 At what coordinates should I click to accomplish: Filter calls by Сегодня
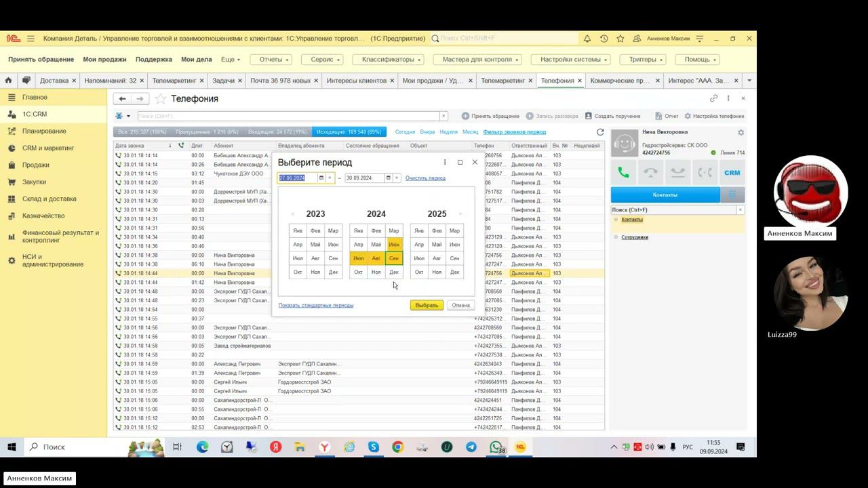[x=405, y=132]
